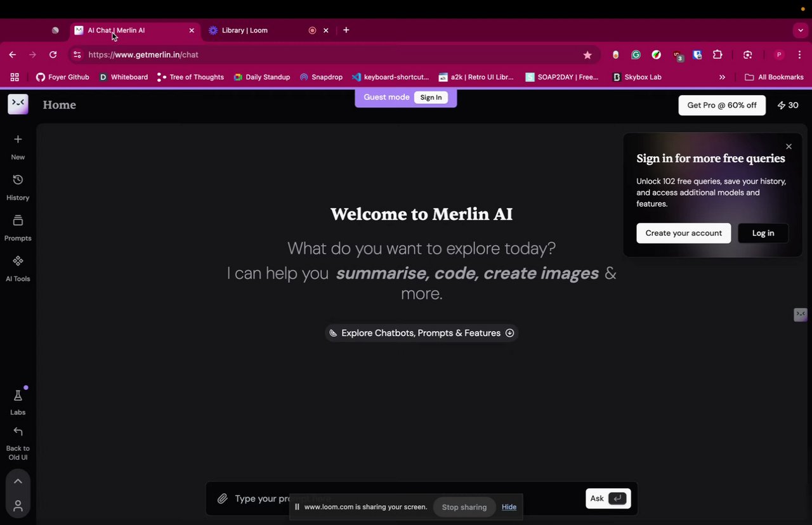Image resolution: width=812 pixels, height=525 pixels.
Task: Switch to the AI Chat | Merlin AI tab
Action: (x=134, y=30)
